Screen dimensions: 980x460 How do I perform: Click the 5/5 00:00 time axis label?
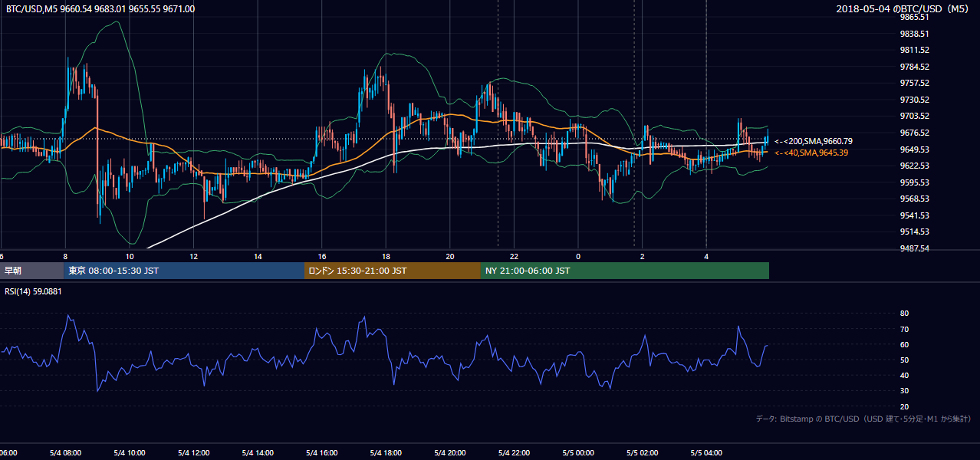pos(577,453)
